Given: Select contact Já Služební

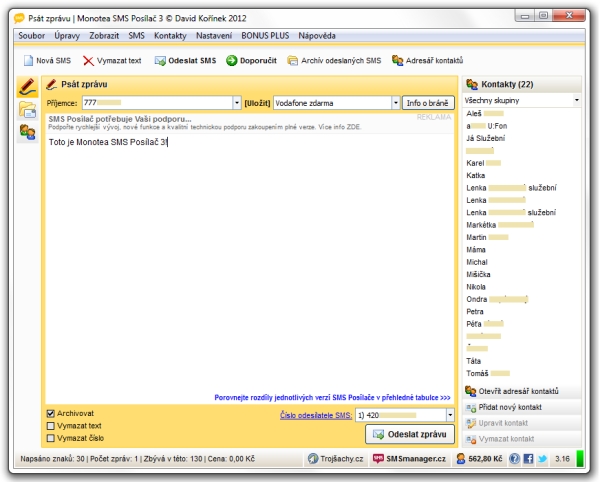Looking at the screenshot, I should click(485, 138).
